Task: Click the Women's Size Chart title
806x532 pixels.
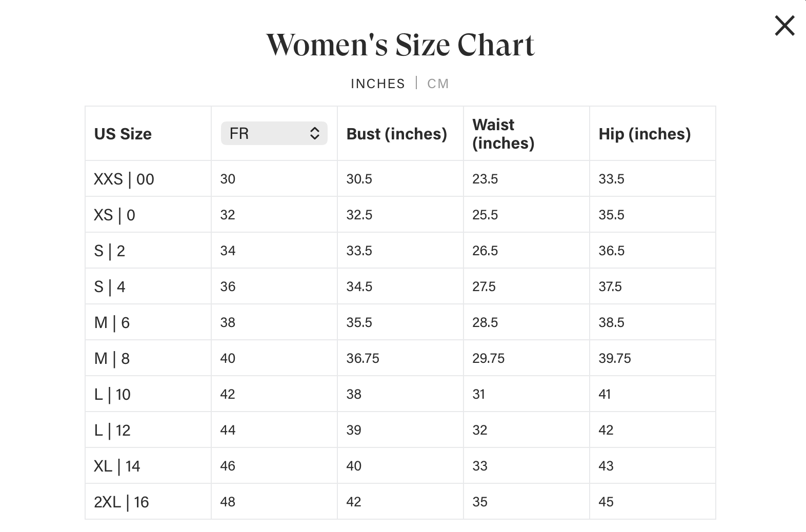Action: (x=400, y=45)
